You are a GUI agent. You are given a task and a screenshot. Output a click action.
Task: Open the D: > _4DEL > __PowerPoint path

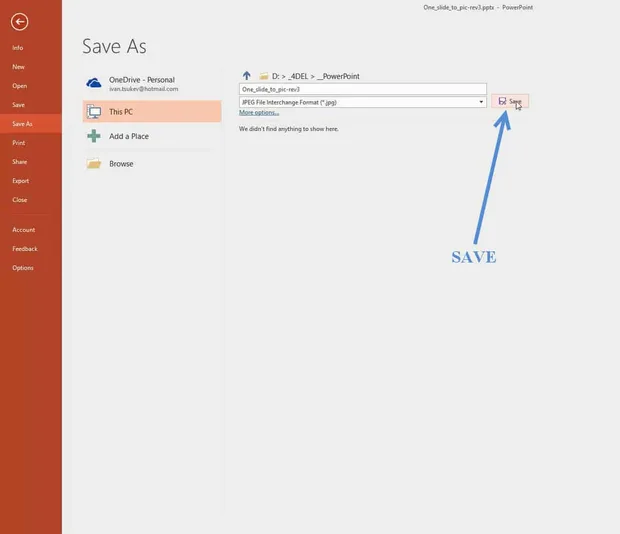[316, 76]
